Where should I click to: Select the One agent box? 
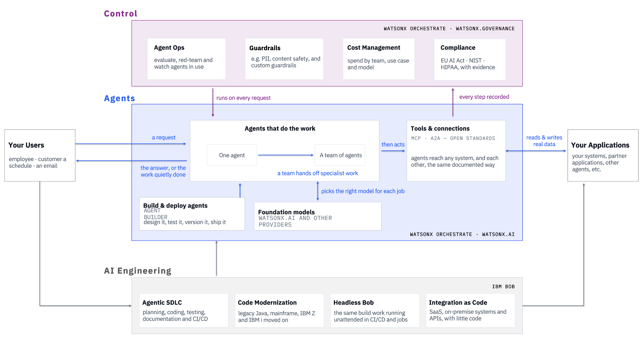[x=232, y=155]
